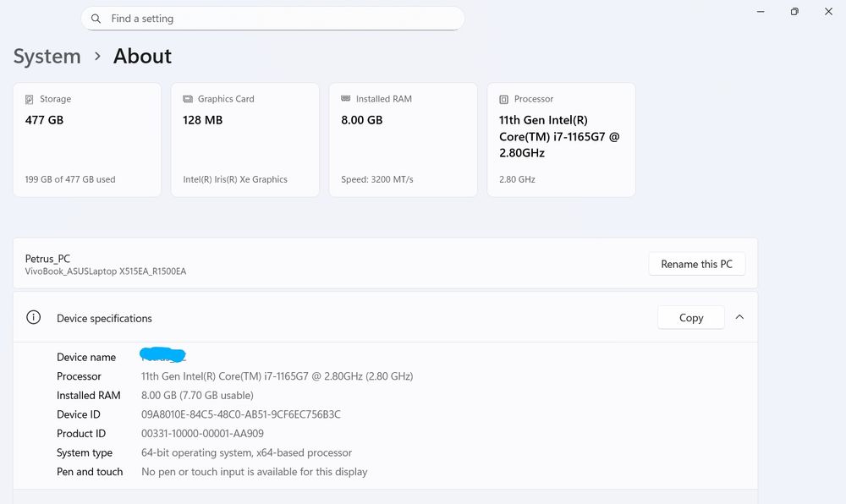
Task: Click the Processor value in specifications list
Action: (277, 376)
